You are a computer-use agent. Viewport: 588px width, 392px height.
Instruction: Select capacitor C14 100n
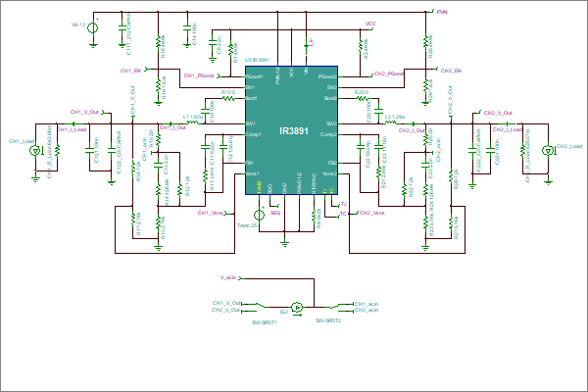coord(187,27)
